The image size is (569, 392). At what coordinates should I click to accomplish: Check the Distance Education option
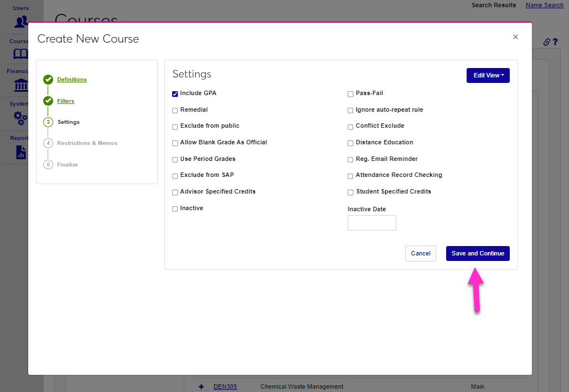(x=350, y=143)
